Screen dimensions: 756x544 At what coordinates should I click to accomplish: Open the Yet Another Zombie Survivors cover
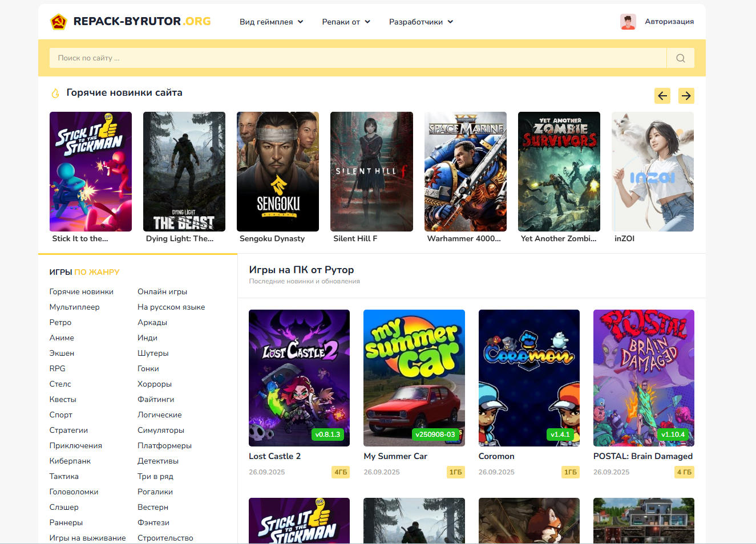point(559,172)
